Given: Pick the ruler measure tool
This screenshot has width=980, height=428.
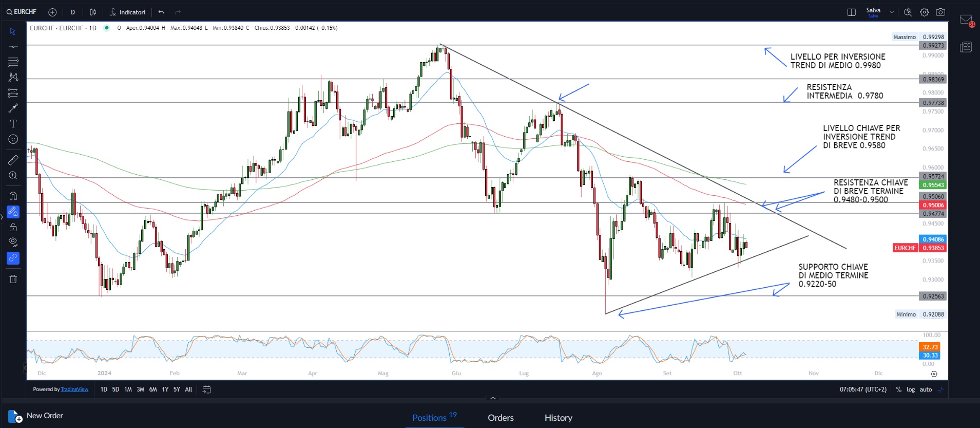Looking at the screenshot, I should point(13,160).
